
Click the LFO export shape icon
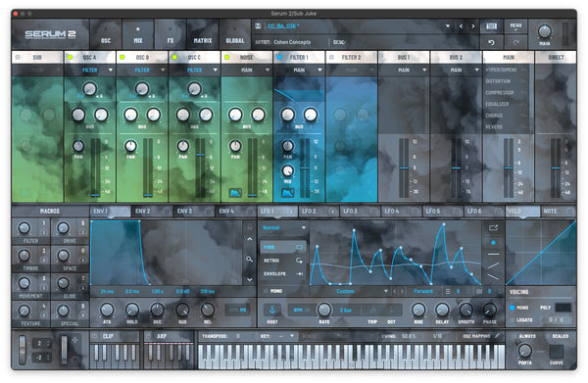tap(493, 227)
